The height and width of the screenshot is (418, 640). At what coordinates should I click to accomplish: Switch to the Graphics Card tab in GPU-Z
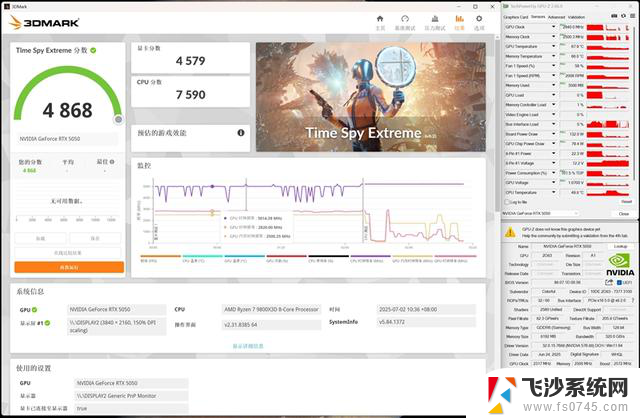[x=516, y=17]
